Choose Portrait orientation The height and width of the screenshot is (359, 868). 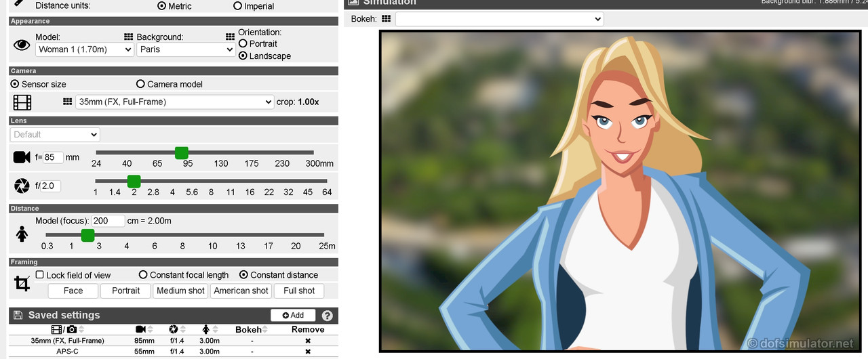tap(243, 43)
